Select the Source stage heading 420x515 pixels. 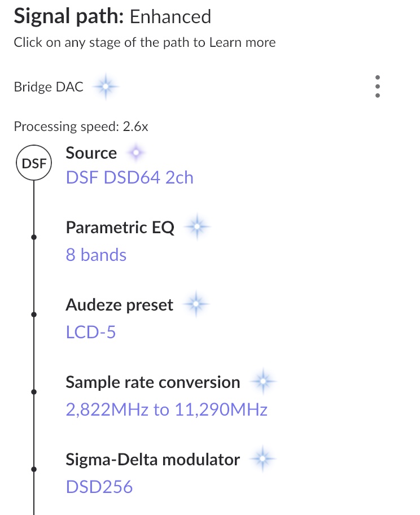(91, 153)
